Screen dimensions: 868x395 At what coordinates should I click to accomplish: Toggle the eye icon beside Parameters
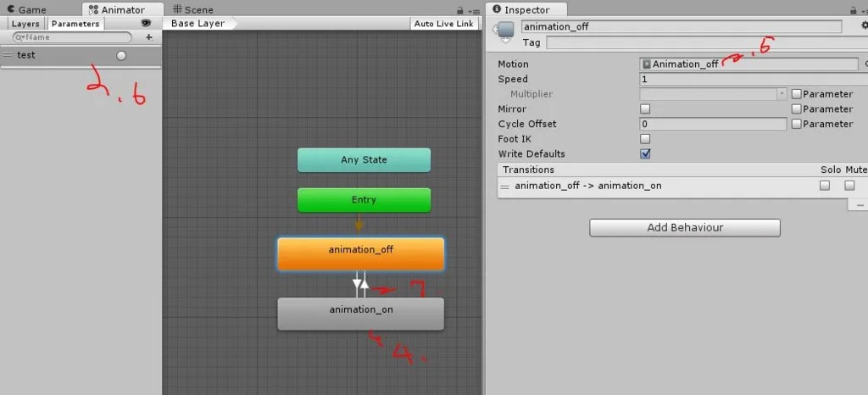click(x=147, y=24)
